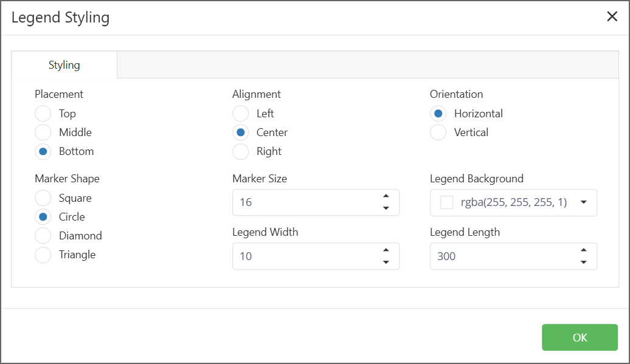Choose Middle placement option
The width and height of the screenshot is (630, 364).
[x=43, y=132]
